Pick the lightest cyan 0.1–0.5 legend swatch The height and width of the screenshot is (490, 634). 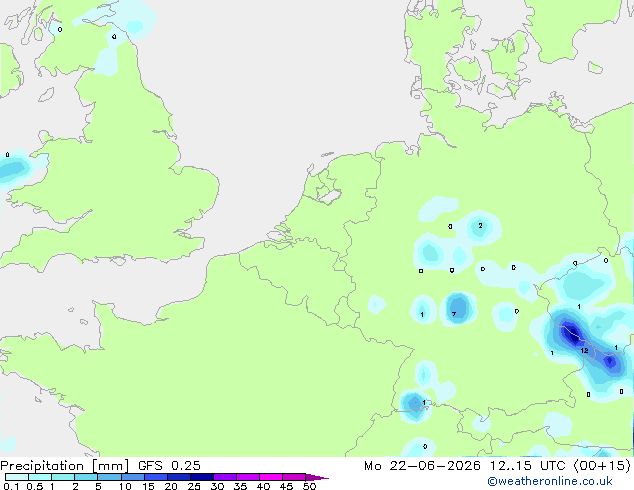tap(17, 477)
